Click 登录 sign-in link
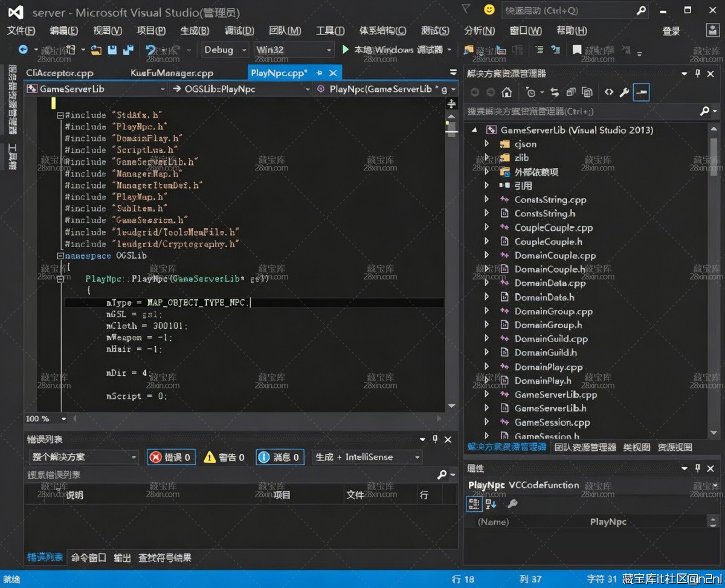The width and height of the screenshot is (725, 588). tap(671, 31)
